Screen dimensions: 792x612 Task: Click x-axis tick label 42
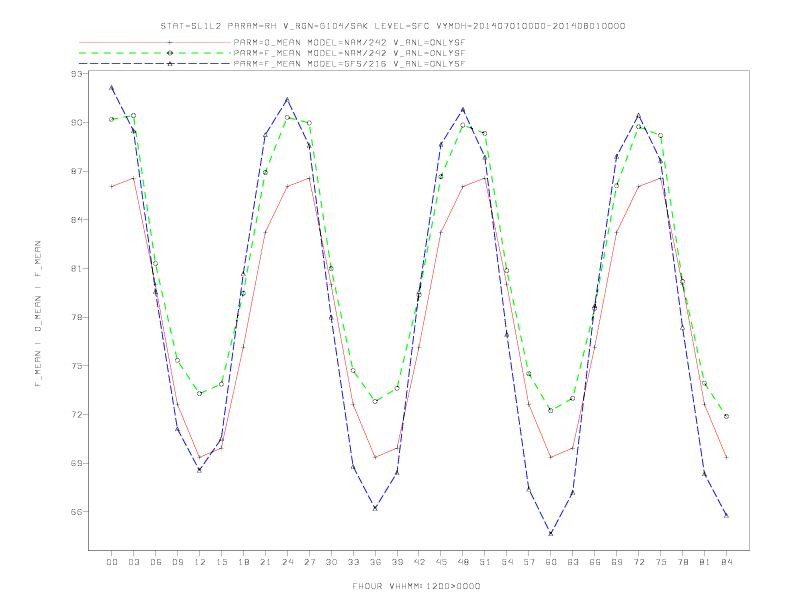(x=419, y=562)
